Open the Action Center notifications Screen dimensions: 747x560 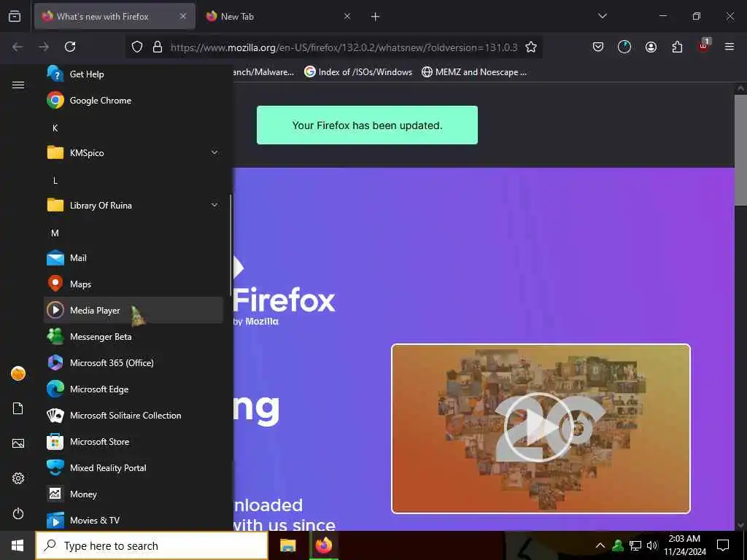pos(723,545)
